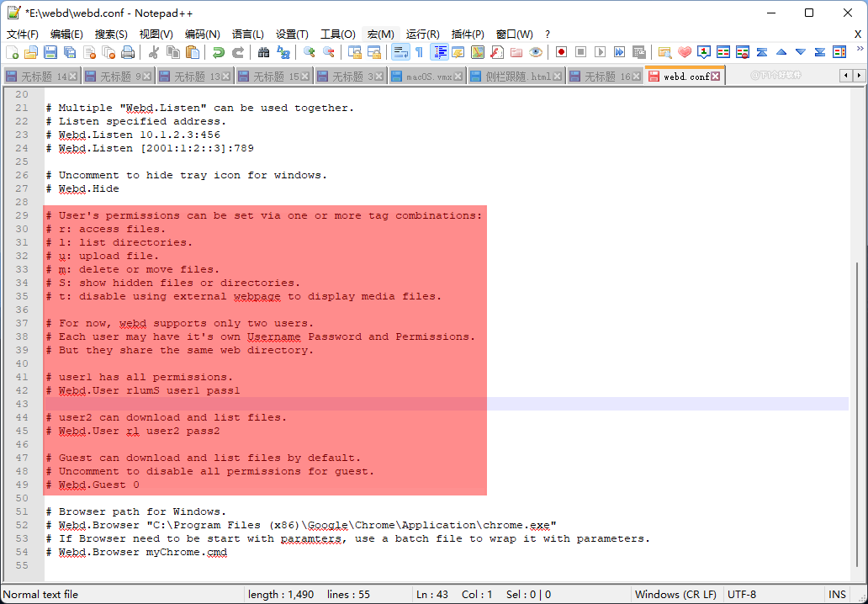Open the 插件(P) menu
Screen dimensions: 868x604
click(x=468, y=34)
